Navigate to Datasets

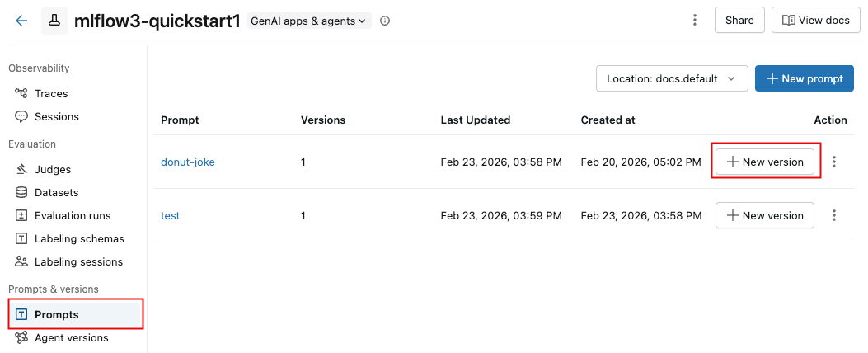pyautogui.click(x=56, y=193)
